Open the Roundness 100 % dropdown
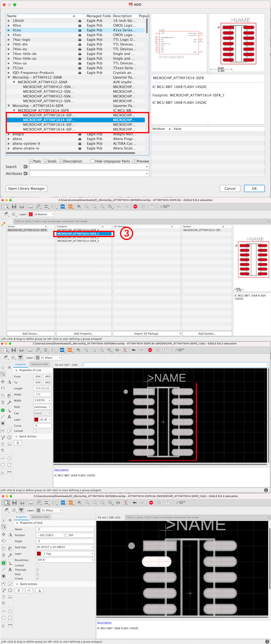This screenshot has width=271, height=644. click(65, 560)
